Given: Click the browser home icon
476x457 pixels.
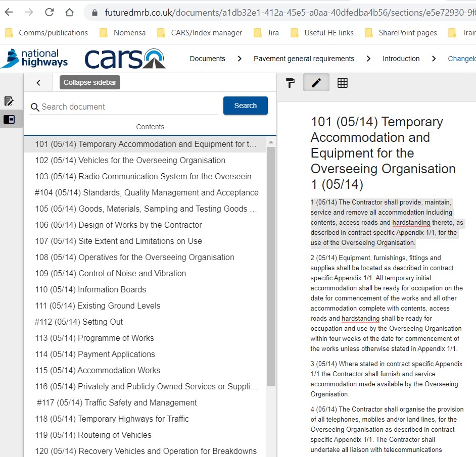Looking at the screenshot, I should click(69, 12).
